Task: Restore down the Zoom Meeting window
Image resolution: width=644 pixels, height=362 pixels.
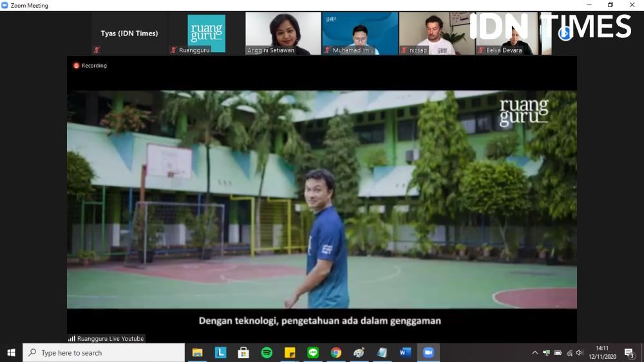Action: pos(611,5)
